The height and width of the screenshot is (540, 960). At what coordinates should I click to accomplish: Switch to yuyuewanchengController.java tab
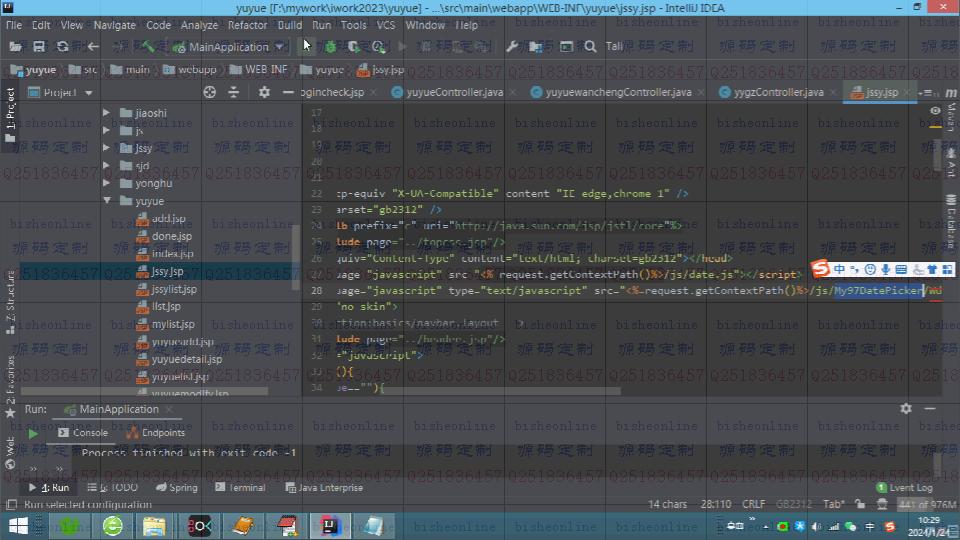(x=618, y=92)
